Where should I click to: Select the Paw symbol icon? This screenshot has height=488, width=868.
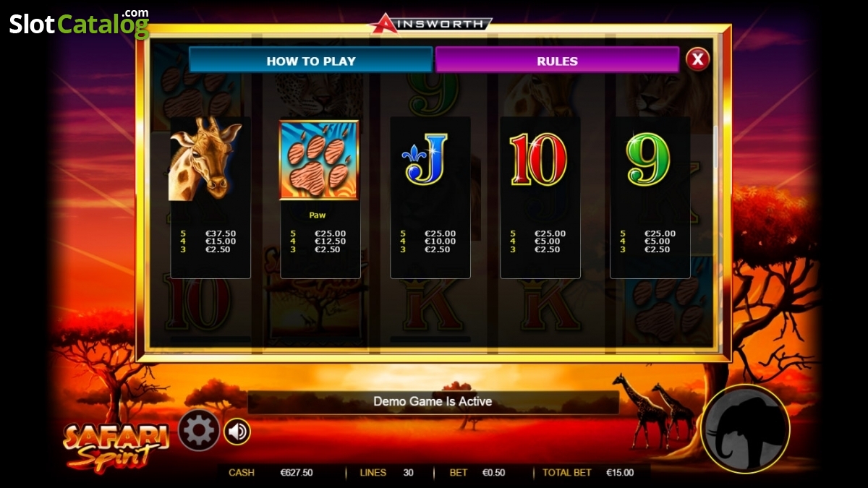(319, 160)
